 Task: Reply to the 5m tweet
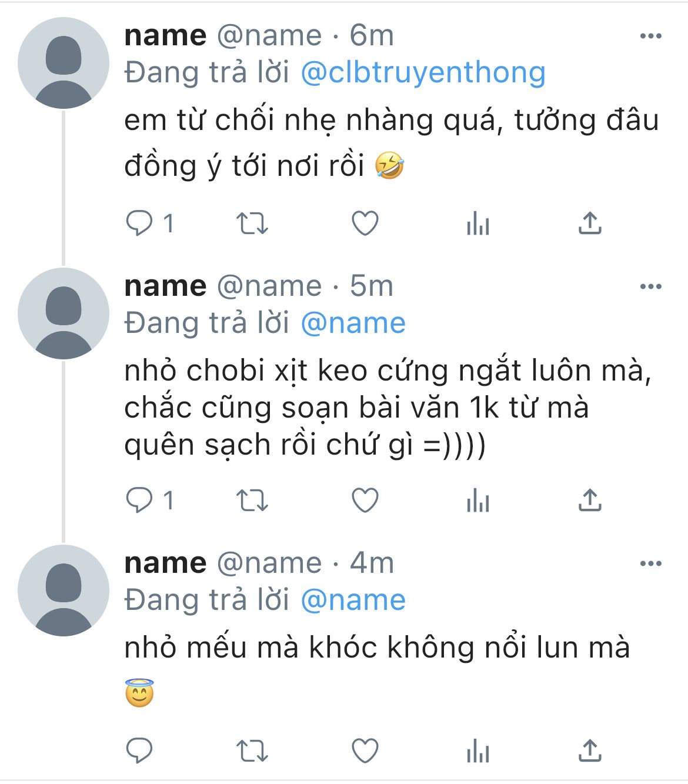140,501
